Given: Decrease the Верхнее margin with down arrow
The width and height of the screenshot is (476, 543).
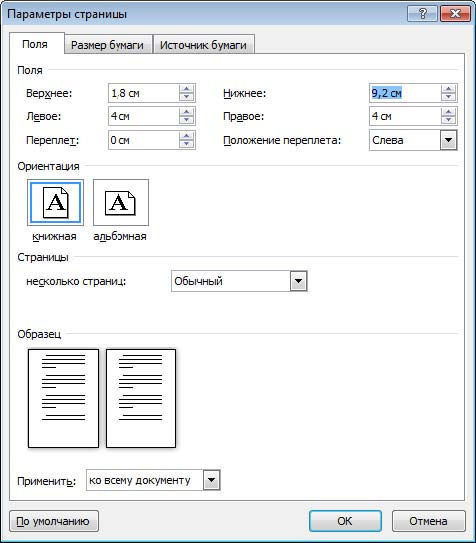Looking at the screenshot, I should click(x=187, y=97).
